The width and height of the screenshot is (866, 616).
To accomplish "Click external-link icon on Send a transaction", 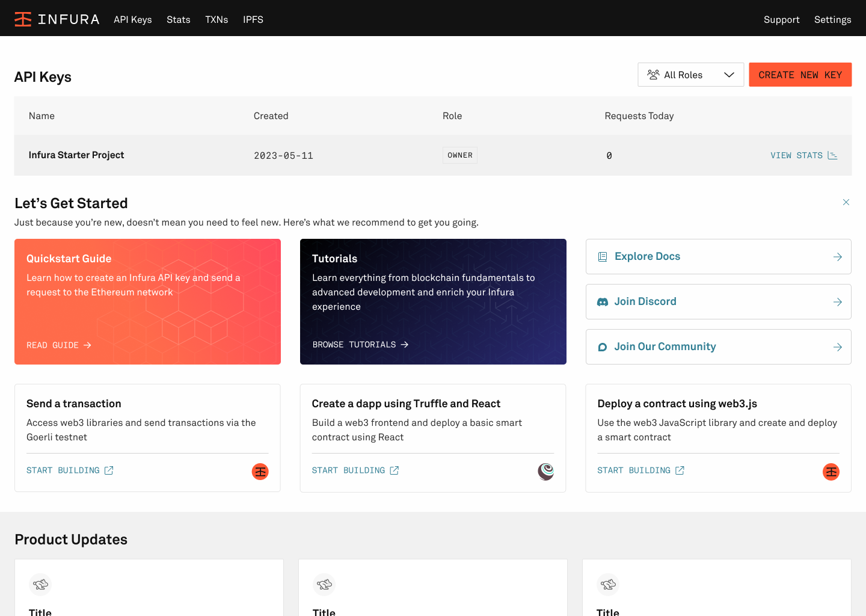I will (109, 470).
